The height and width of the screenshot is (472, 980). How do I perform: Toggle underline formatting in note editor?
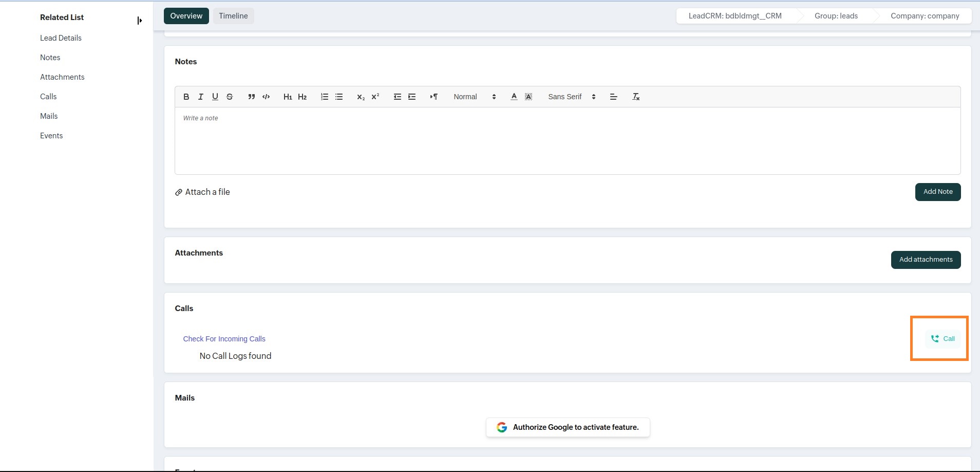tap(215, 97)
